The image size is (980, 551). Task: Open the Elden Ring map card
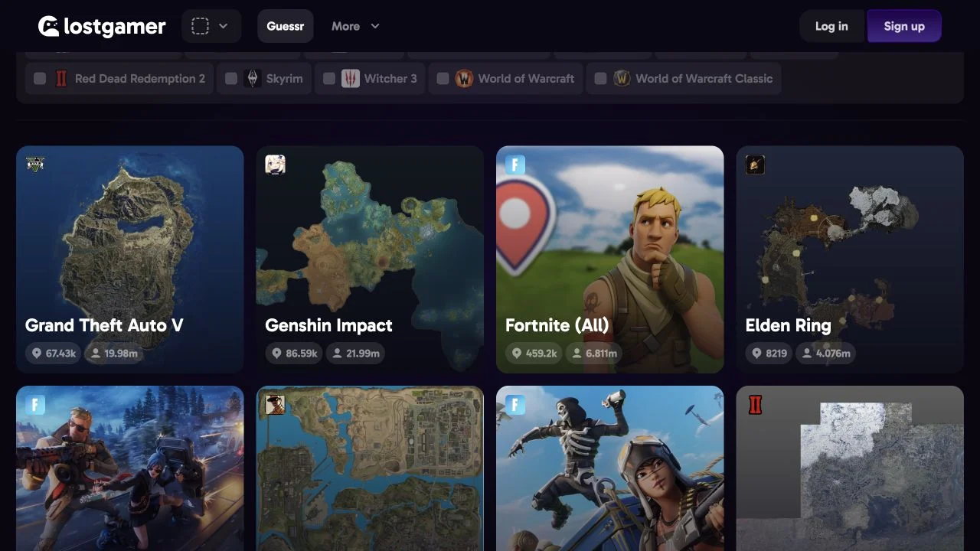tap(850, 259)
